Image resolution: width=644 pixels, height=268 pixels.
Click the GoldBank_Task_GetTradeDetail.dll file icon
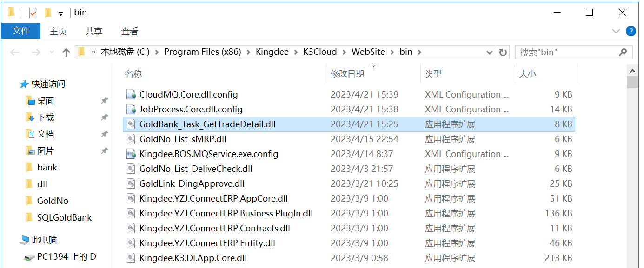(131, 124)
